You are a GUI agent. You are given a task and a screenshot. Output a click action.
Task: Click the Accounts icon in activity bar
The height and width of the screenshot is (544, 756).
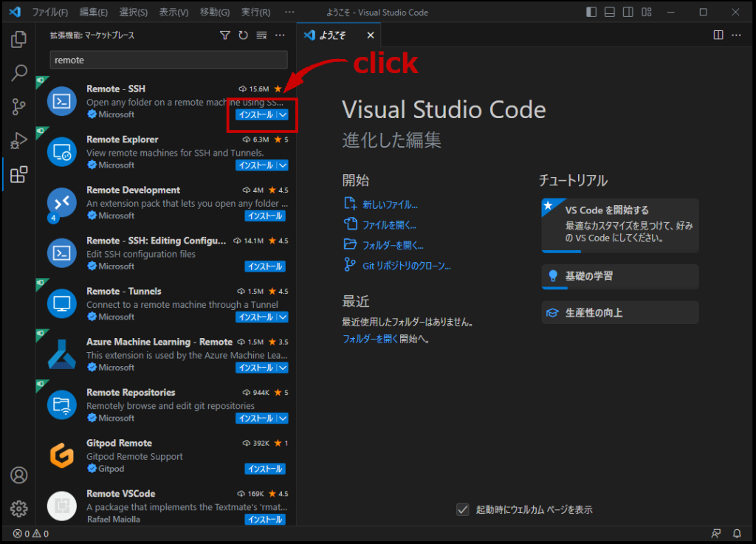(19, 475)
